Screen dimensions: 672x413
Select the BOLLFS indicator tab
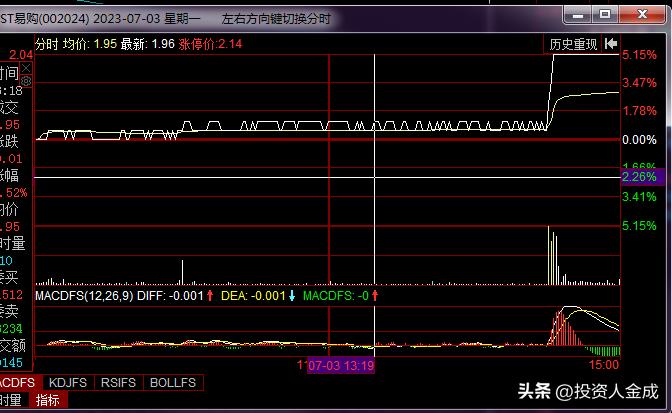173,382
